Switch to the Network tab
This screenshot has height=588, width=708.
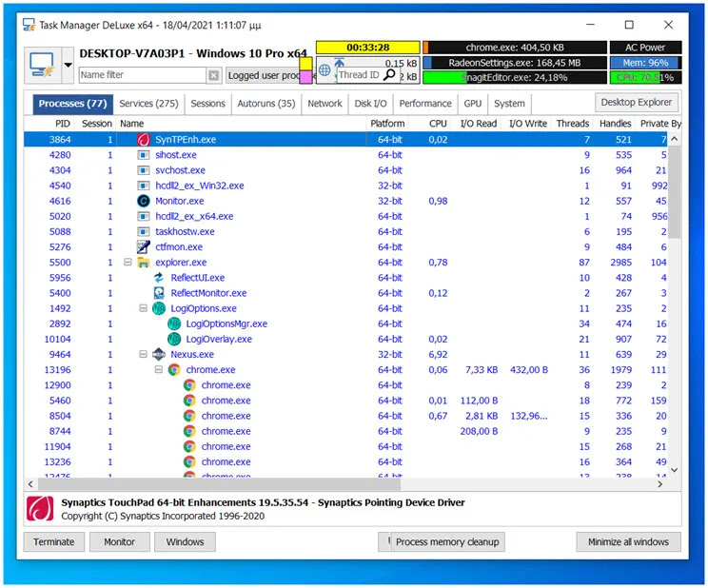(324, 104)
